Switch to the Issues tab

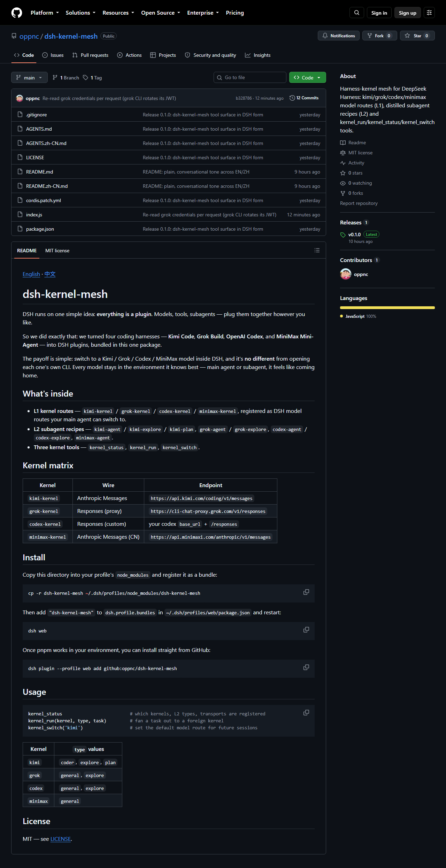pos(53,55)
